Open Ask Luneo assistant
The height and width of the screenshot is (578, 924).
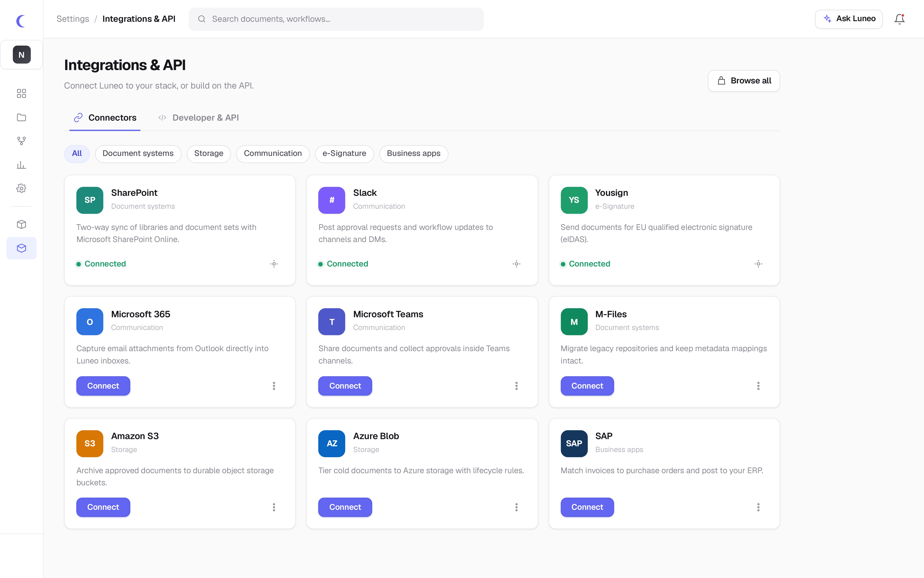[848, 19]
